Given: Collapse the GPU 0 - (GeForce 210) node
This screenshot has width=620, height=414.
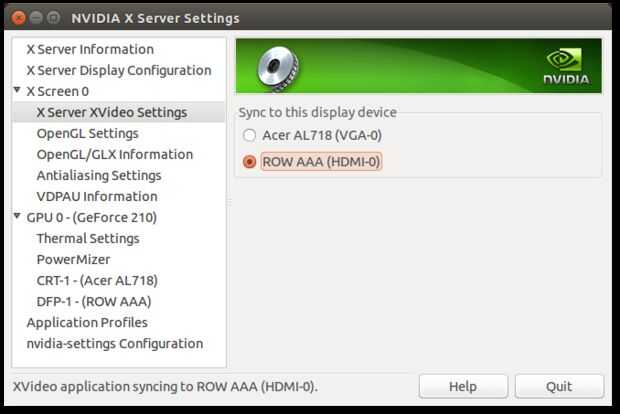Looking at the screenshot, I should point(18,217).
